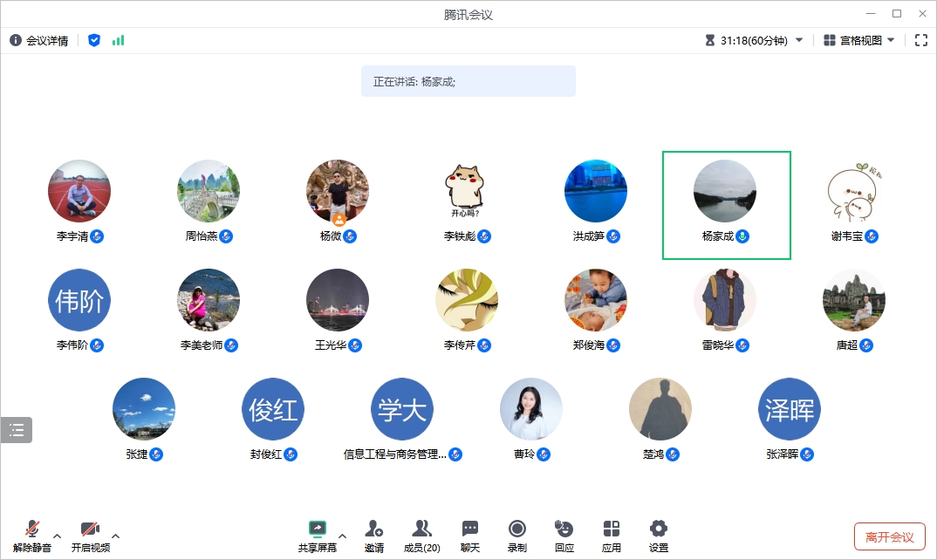Unmute microphone via 解除静音
Image resolution: width=937 pixels, height=560 pixels.
(x=32, y=529)
